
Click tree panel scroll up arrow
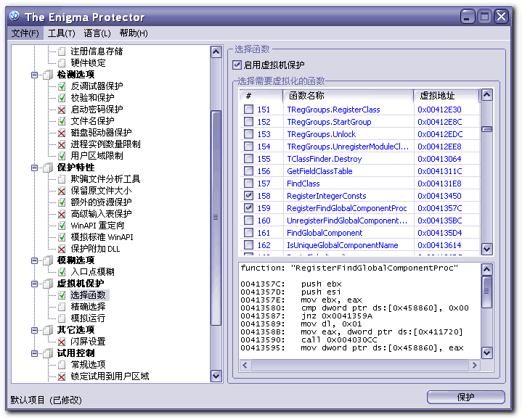[x=216, y=52]
